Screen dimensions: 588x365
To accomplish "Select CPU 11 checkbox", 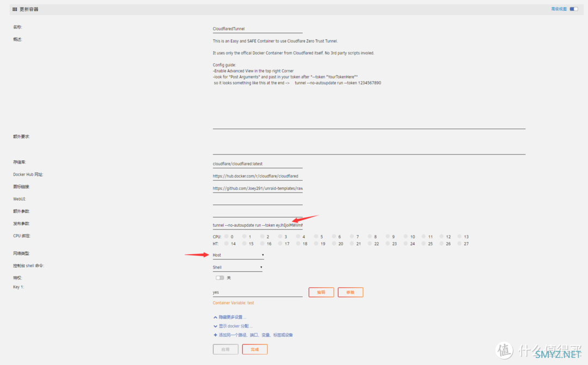I will point(424,237).
